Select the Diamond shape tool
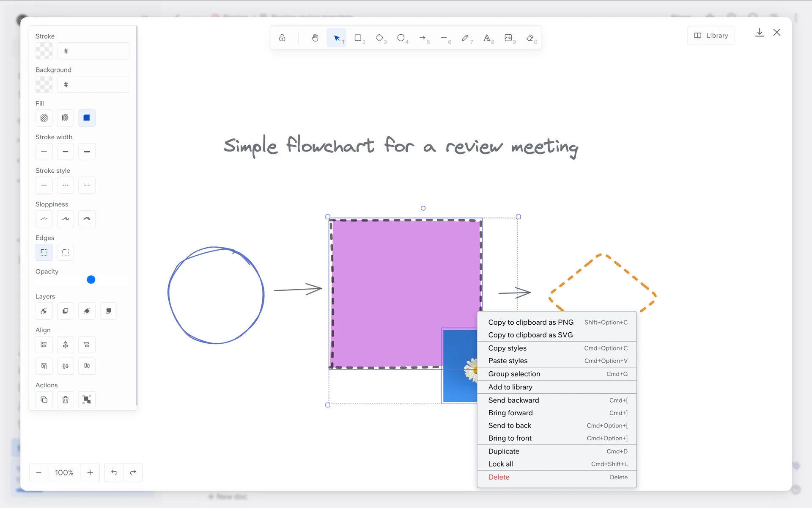The width and height of the screenshot is (812, 508). (379, 38)
